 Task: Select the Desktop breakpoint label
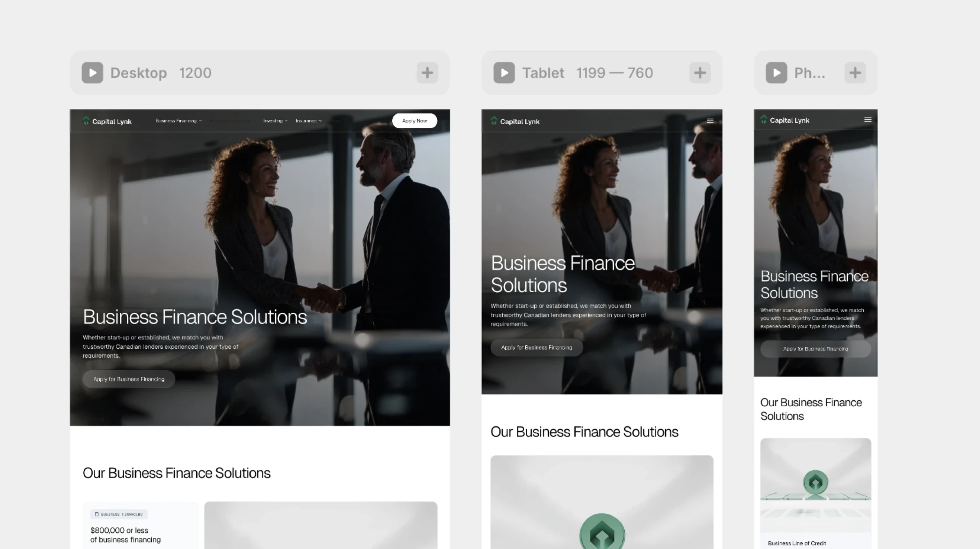[x=139, y=73]
